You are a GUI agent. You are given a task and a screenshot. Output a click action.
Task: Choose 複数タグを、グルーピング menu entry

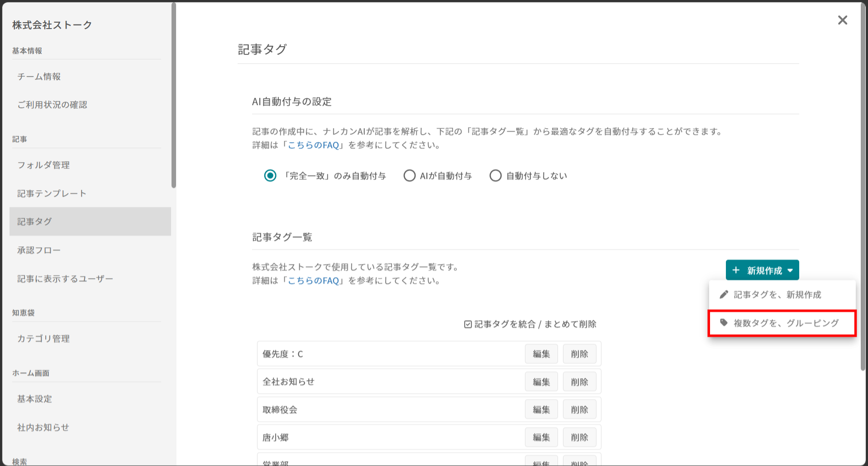(782, 323)
